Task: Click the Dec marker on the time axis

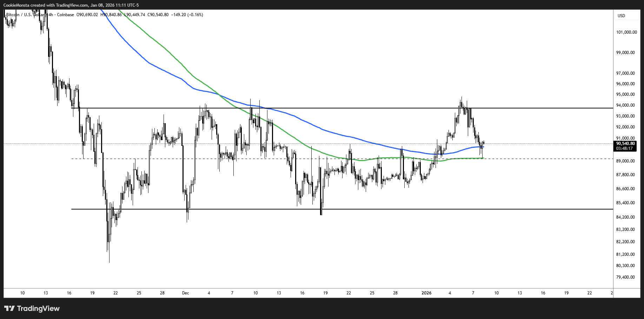Action: pos(185,293)
